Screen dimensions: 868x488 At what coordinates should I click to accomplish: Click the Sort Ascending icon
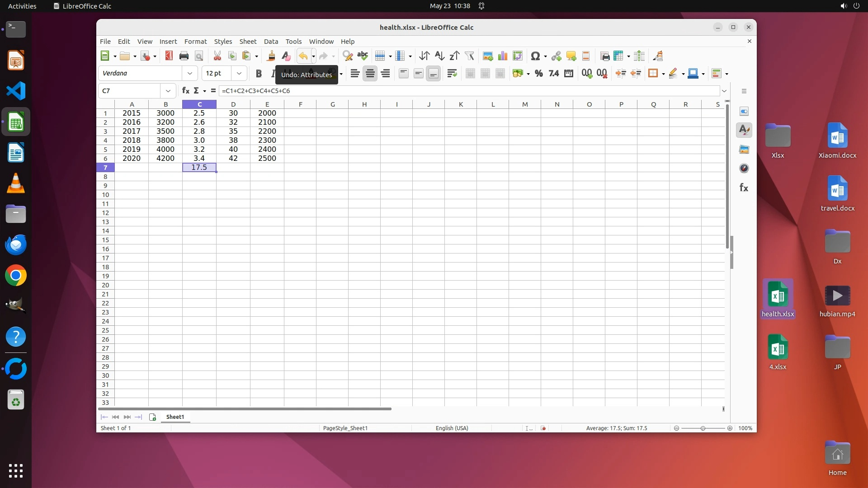click(x=439, y=56)
